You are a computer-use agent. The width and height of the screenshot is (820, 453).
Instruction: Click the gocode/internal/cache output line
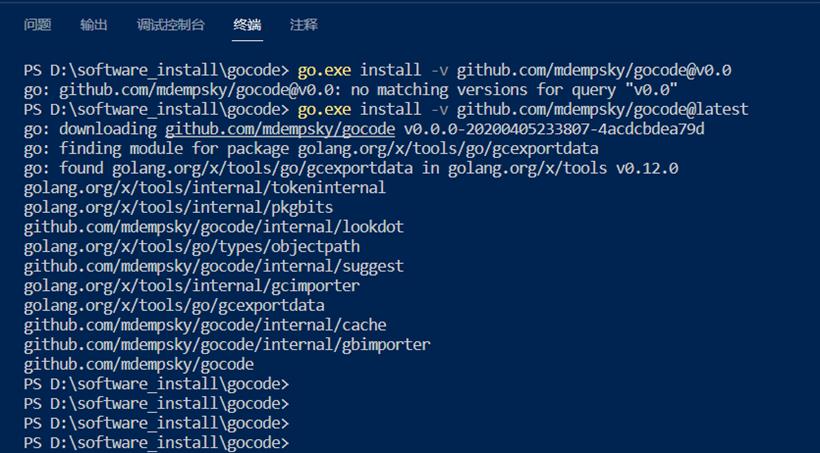205,325
